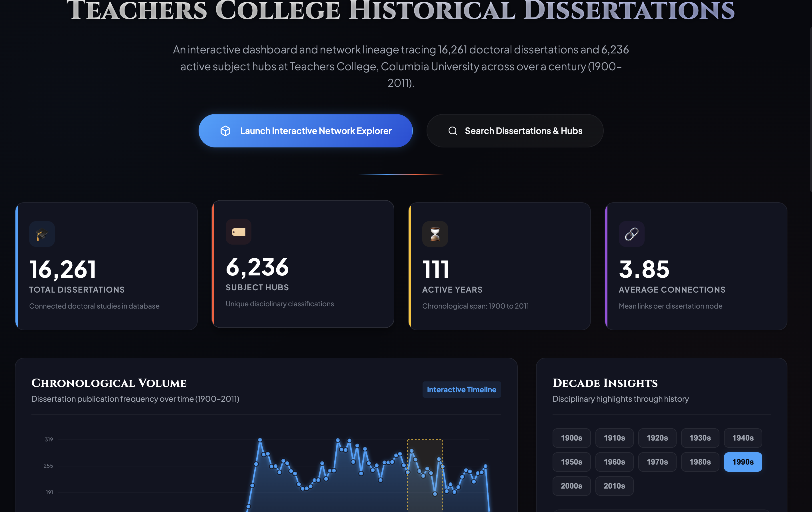The width and height of the screenshot is (812, 512).
Task: Click the active 1990s decade tab
Action: click(743, 462)
